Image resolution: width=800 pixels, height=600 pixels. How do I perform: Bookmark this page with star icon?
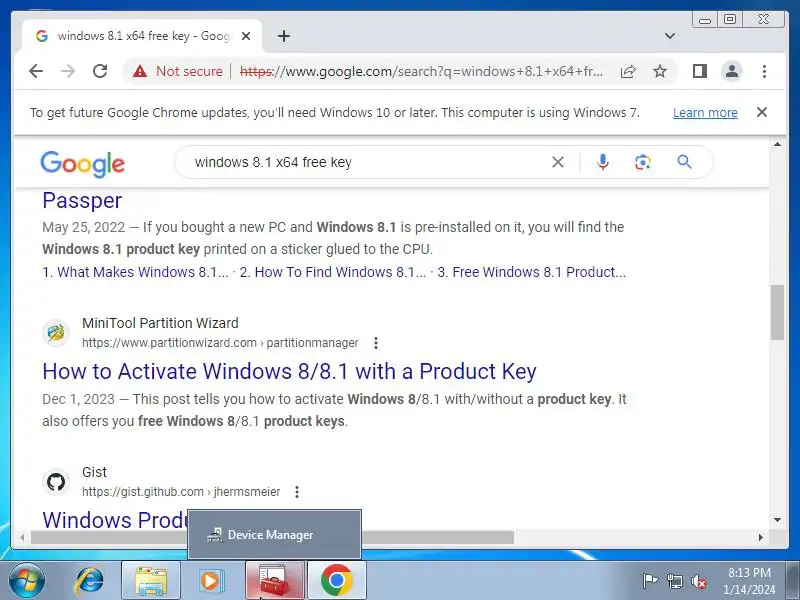pos(660,71)
